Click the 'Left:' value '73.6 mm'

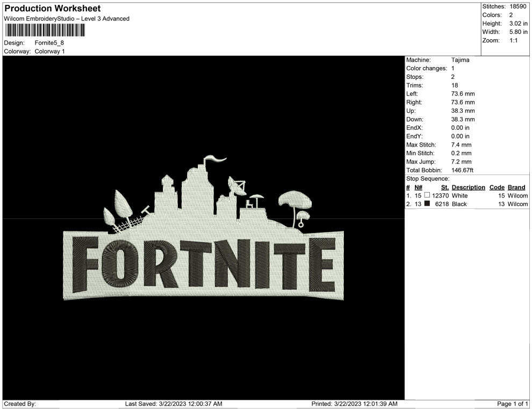[463, 93]
